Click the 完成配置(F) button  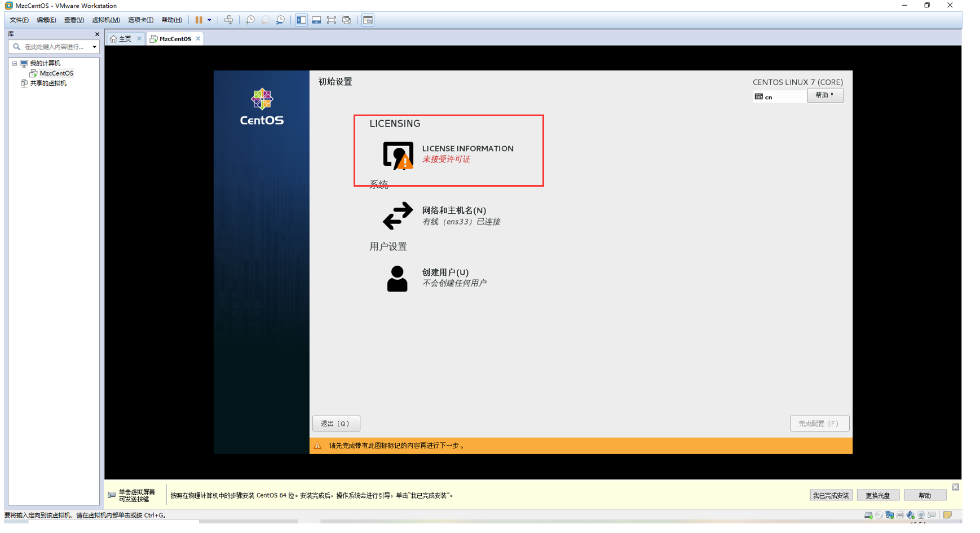[819, 424]
